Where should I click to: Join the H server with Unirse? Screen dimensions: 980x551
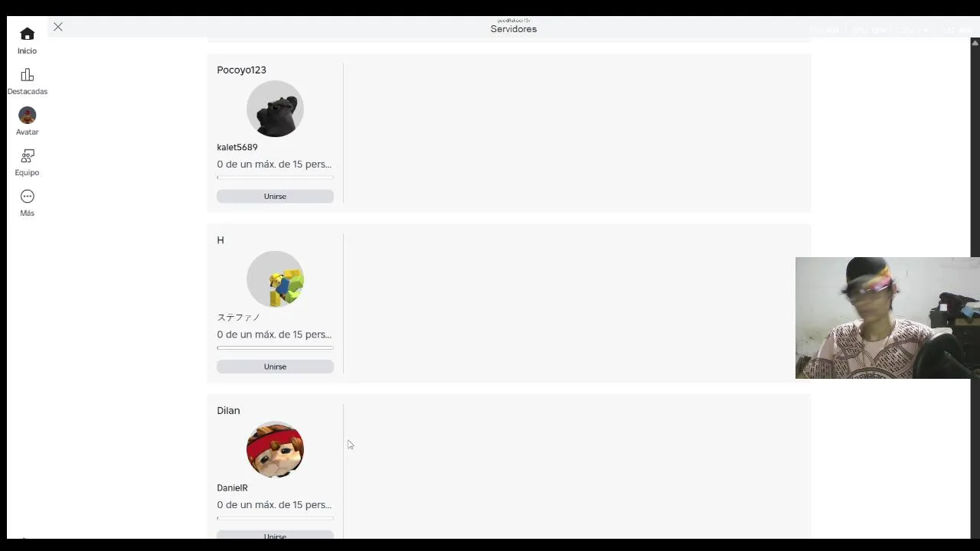(275, 367)
